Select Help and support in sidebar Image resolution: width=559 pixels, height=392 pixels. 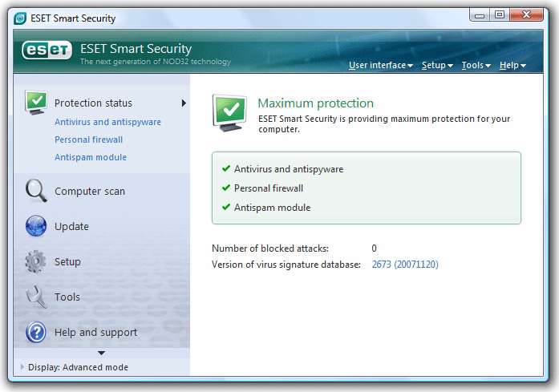tap(95, 332)
